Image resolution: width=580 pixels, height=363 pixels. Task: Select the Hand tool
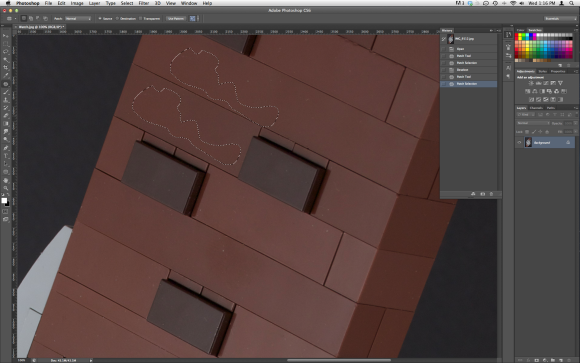point(6,180)
